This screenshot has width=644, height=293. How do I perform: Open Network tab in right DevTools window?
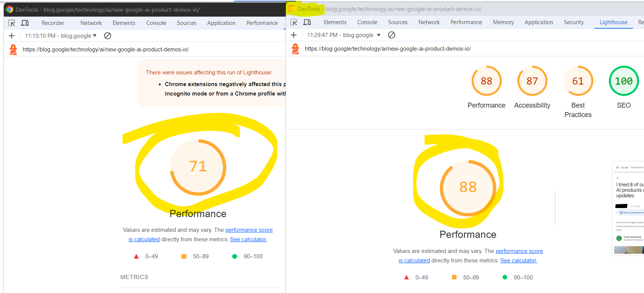click(x=429, y=22)
